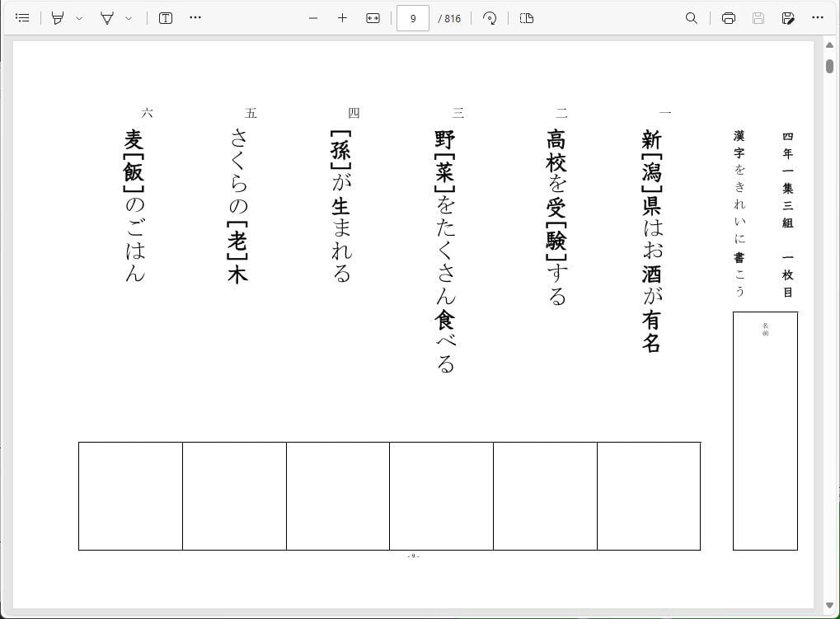This screenshot has width=840, height=619.
Task: Click the name box labeled 名前
Action: pyautogui.click(x=765, y=431)
